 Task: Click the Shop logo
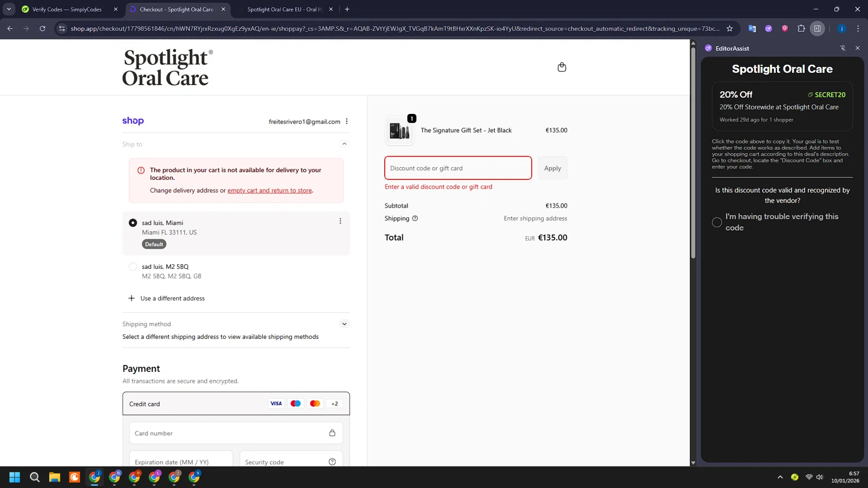coord(133,121)
